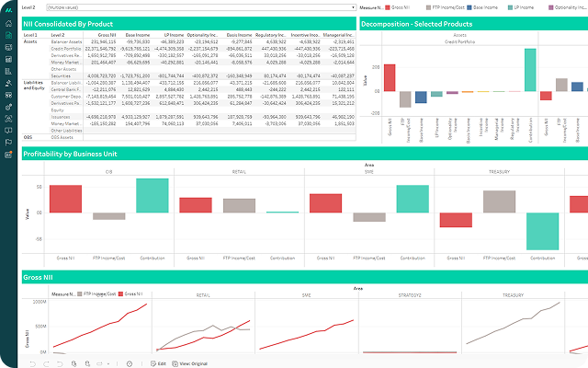The width and height of the screenshot is (588, 368).
Task: Click the Base Income column header
Action: click(x=138, y=35)
